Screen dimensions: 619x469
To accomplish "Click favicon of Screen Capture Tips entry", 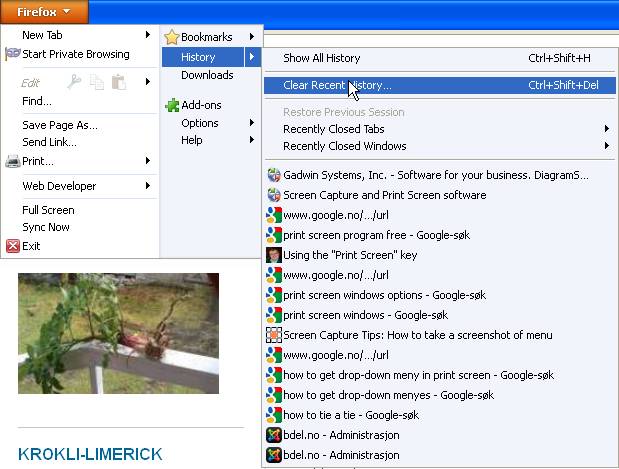I will pos(274,335).
